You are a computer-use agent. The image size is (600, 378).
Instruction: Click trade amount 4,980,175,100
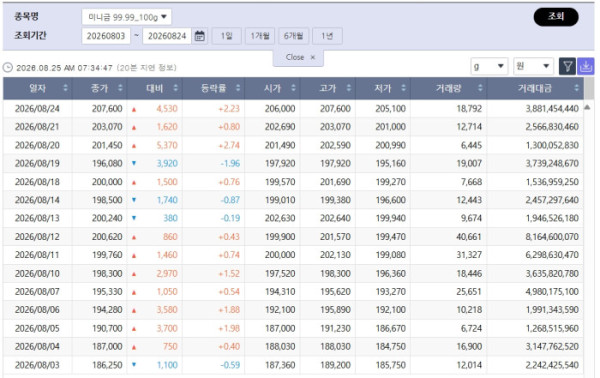click(x=552, y=292)
